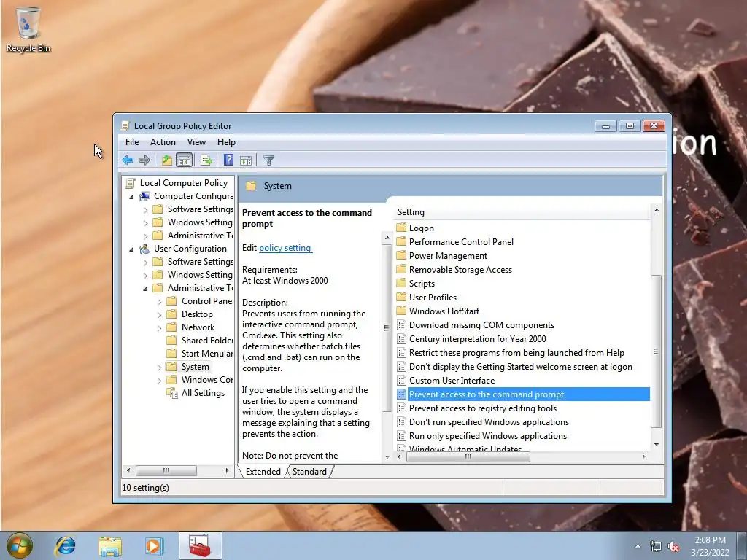747x560 pixels.
Task: Click the Setting column header
Action: [x=522, y=212]
